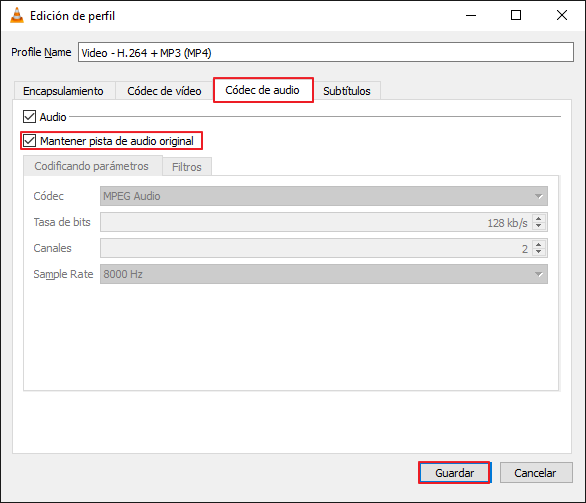The width and height of the screenshot is (586, 503).
Task: Select the Subtítulos tab
Action: point(347,91)
